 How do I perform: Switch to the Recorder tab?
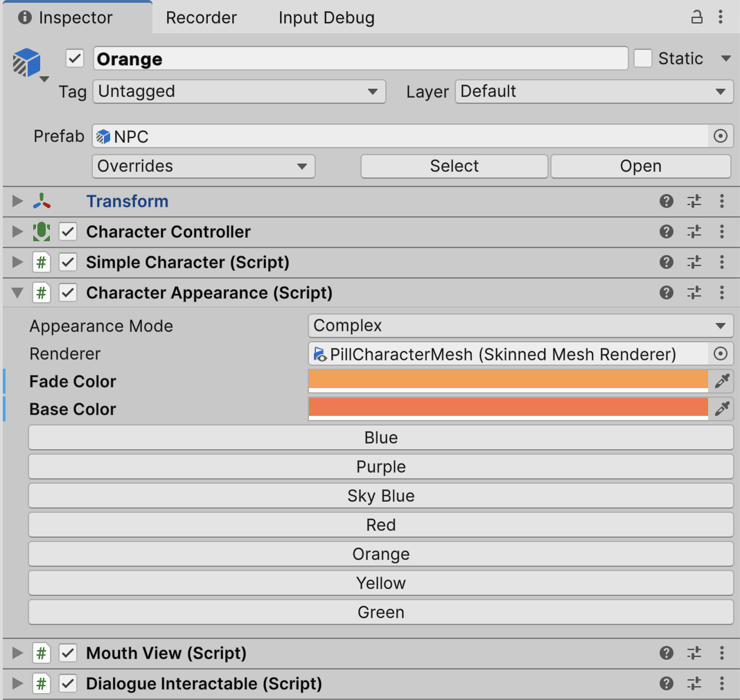[x=201, y=18]
